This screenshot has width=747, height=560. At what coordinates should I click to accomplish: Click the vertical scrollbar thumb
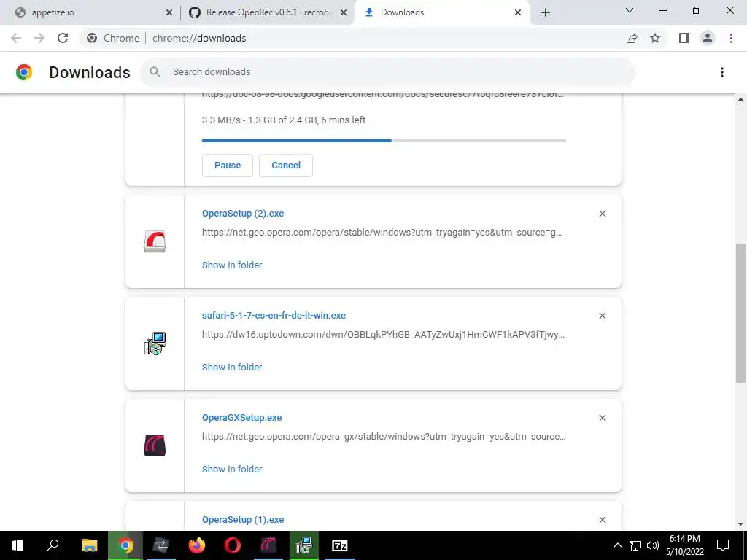(x=740, y=312)
